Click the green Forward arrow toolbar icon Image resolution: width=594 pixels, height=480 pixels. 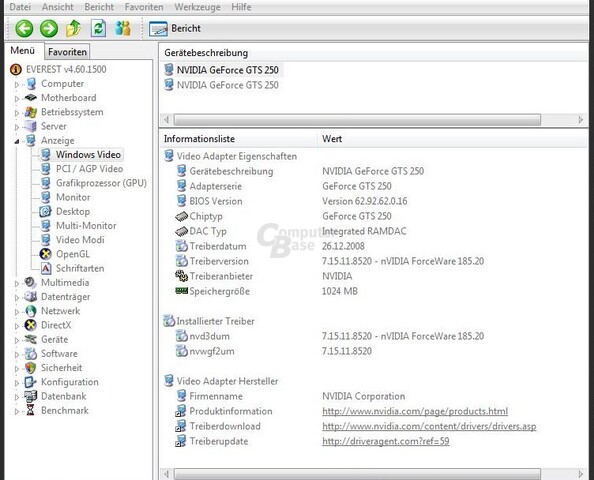click(49, 28)
